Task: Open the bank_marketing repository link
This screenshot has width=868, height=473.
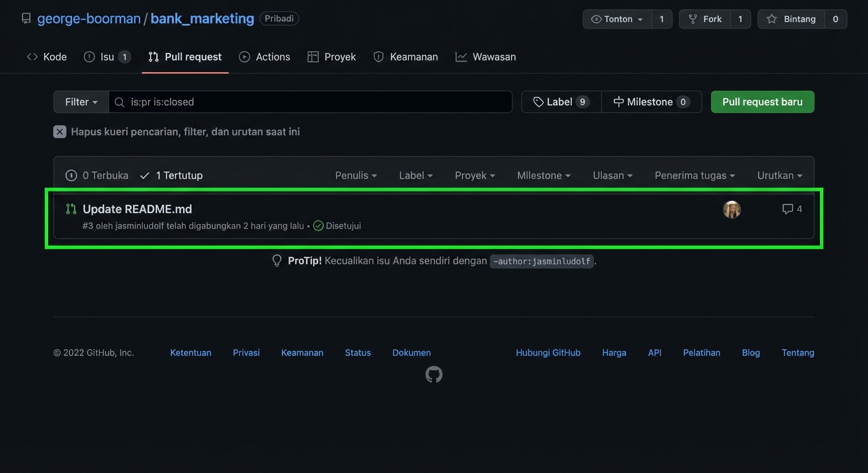Action: 202,18
